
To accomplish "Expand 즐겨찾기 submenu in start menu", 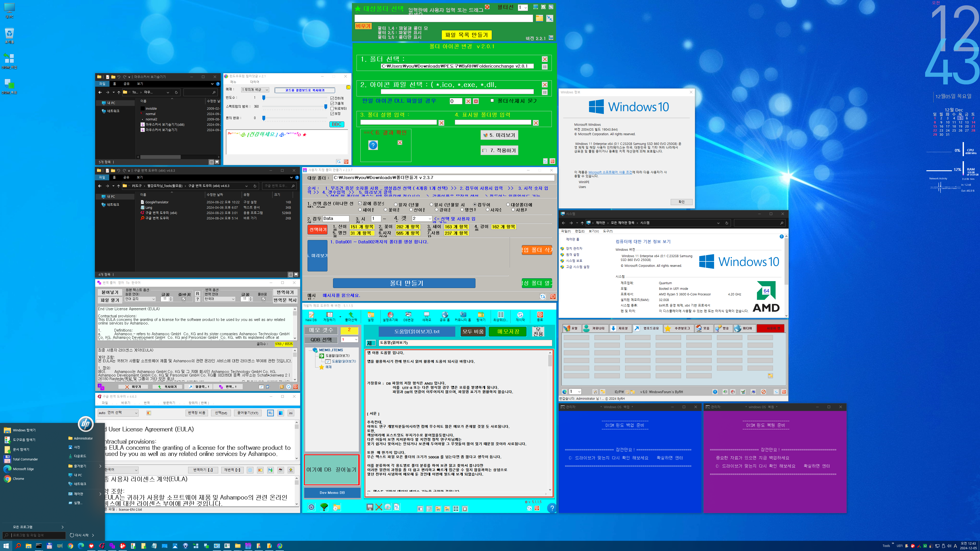I will (85, 466).
